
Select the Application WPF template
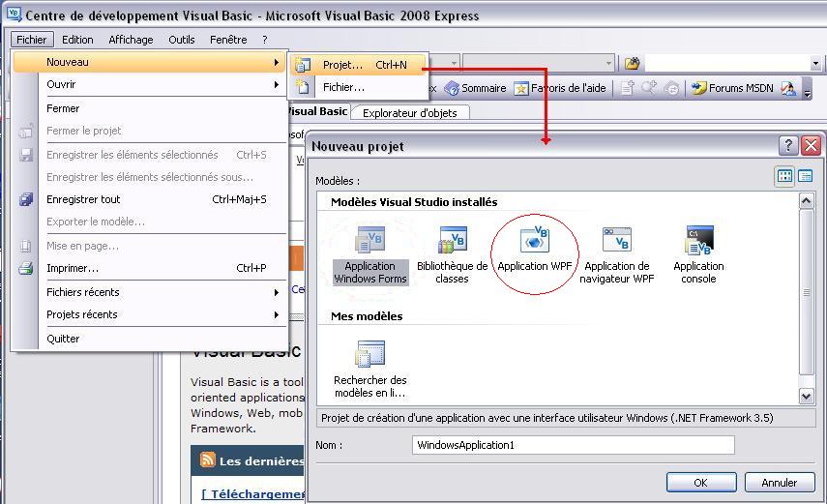coord(534,249)
